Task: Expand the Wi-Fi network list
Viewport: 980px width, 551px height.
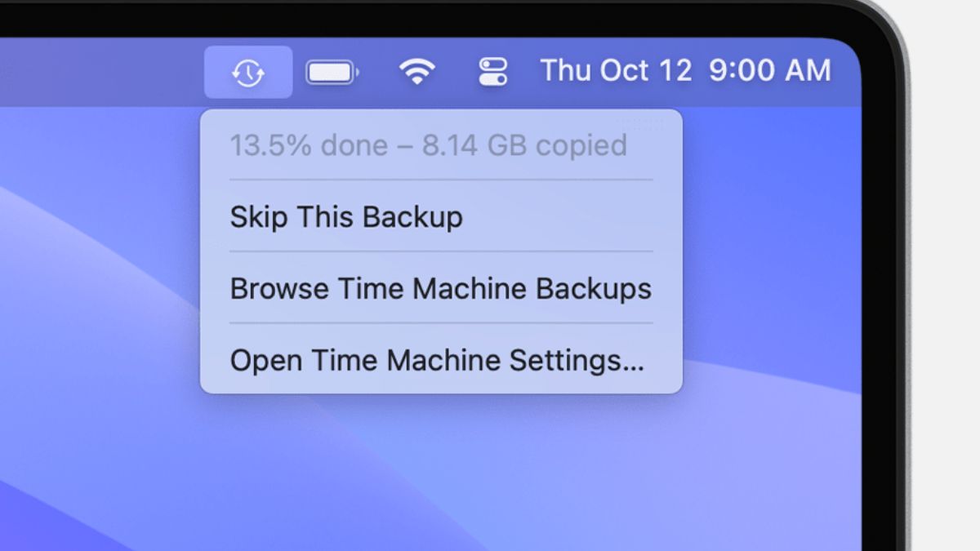Action: 416,73
